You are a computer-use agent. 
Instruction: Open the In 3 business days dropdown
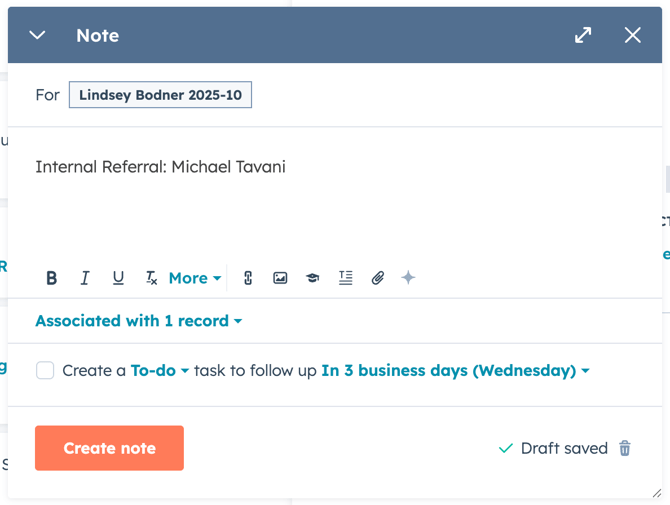pos(455,370)
